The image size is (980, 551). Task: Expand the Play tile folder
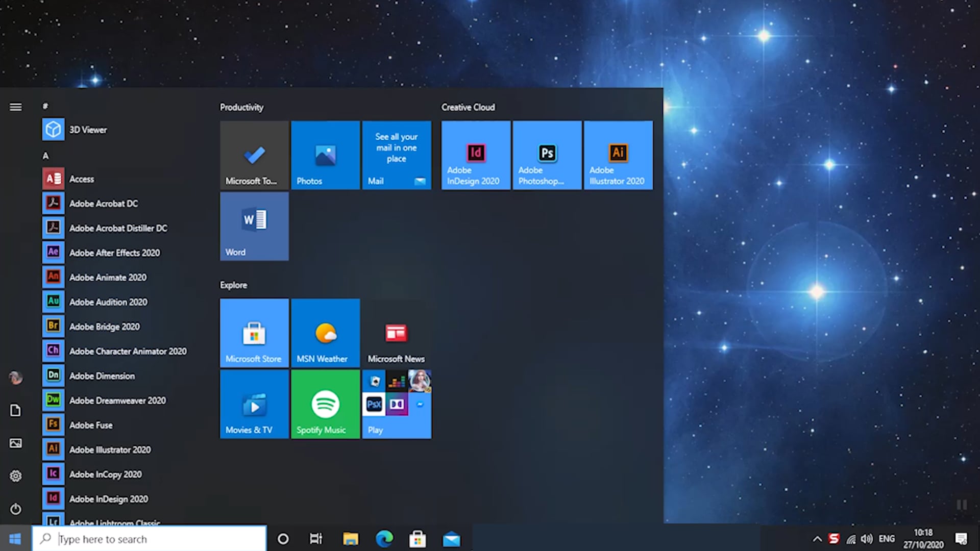pyautogui.click(x=397, y=404)
